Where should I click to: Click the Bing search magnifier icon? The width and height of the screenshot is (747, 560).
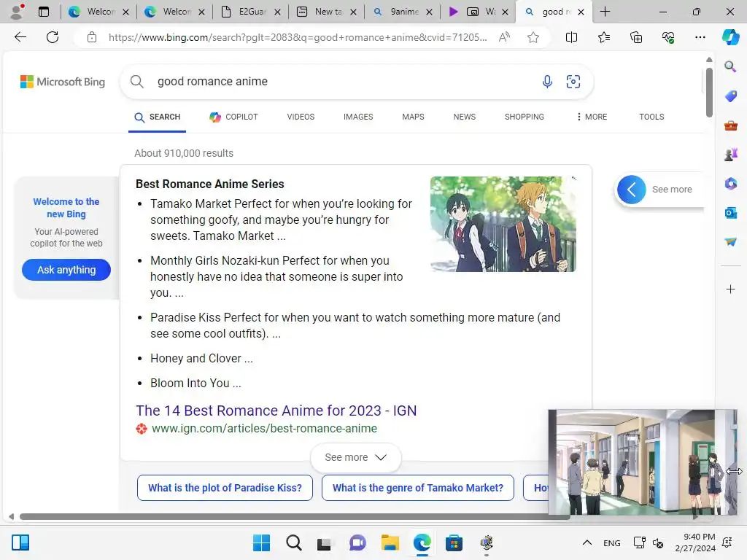click(x=136, y=82)
